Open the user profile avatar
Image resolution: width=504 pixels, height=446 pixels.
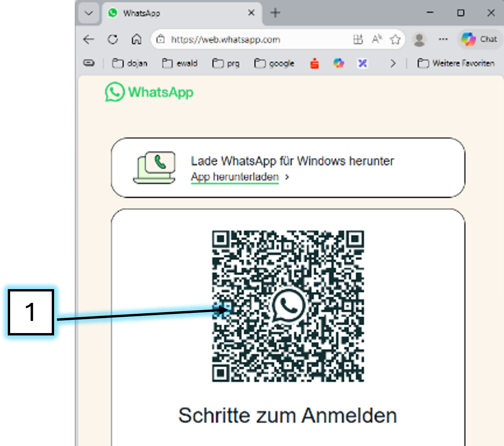click(x=419, y=40)
